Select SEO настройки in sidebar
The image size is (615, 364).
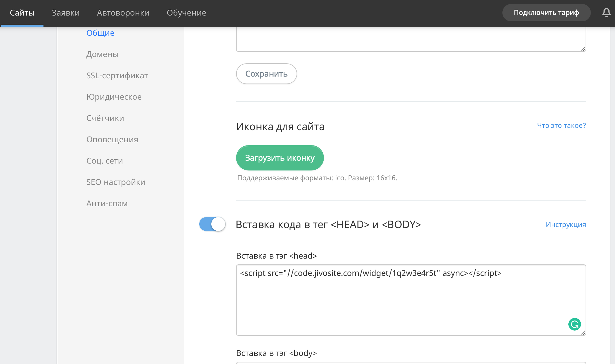pos(115,182)
